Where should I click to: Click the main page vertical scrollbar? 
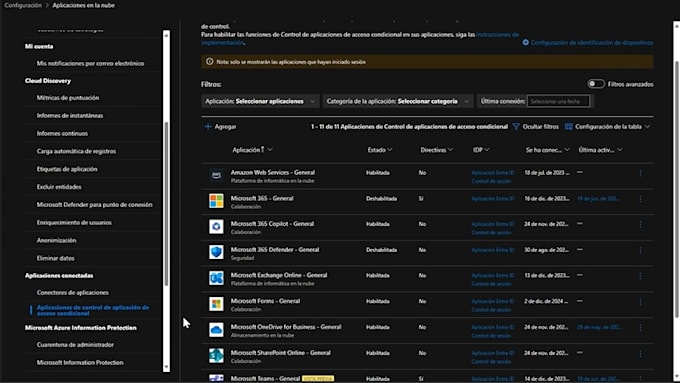pos(677,189)
